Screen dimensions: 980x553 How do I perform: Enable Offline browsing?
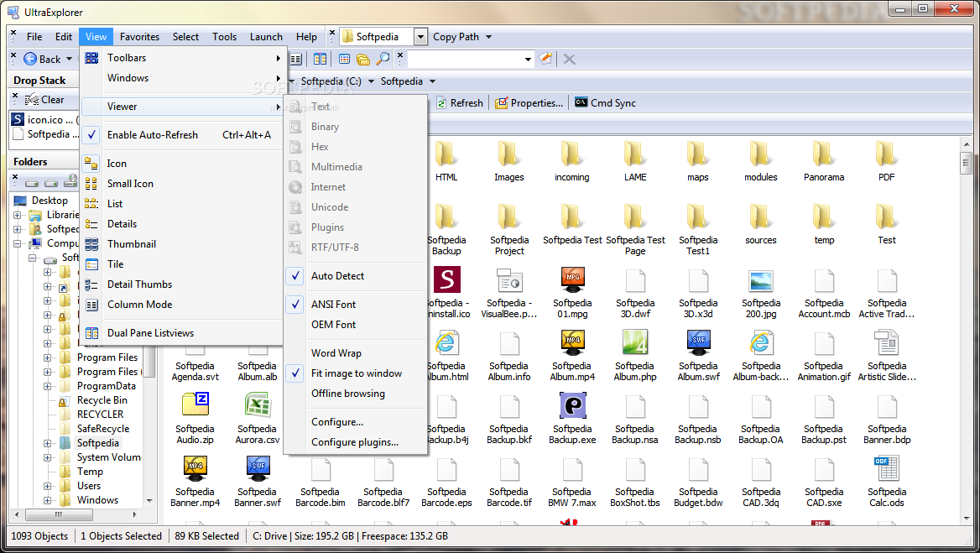[x=356, y=394]
